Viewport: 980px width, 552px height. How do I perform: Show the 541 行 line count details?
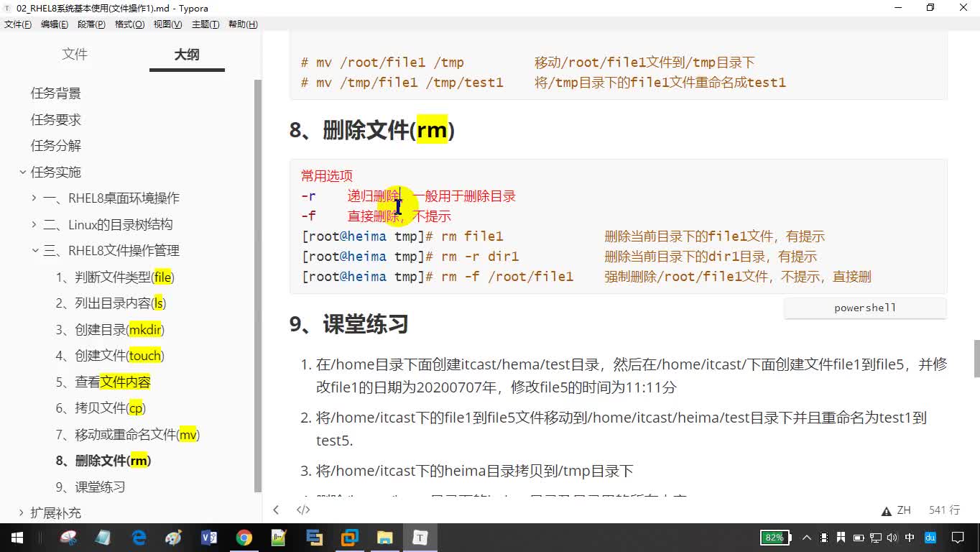[944, 510]
